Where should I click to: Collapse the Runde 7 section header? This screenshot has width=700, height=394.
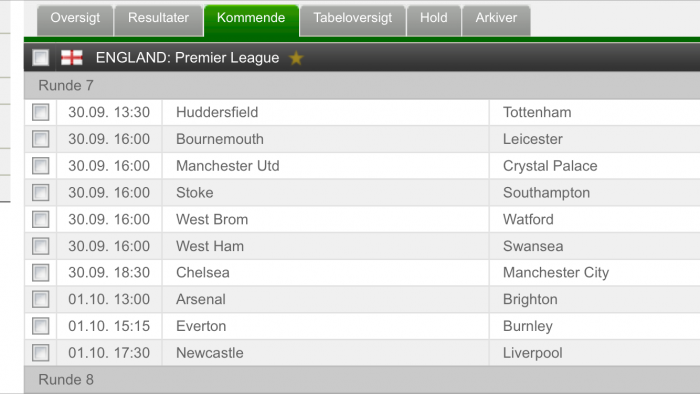[362, 85]
